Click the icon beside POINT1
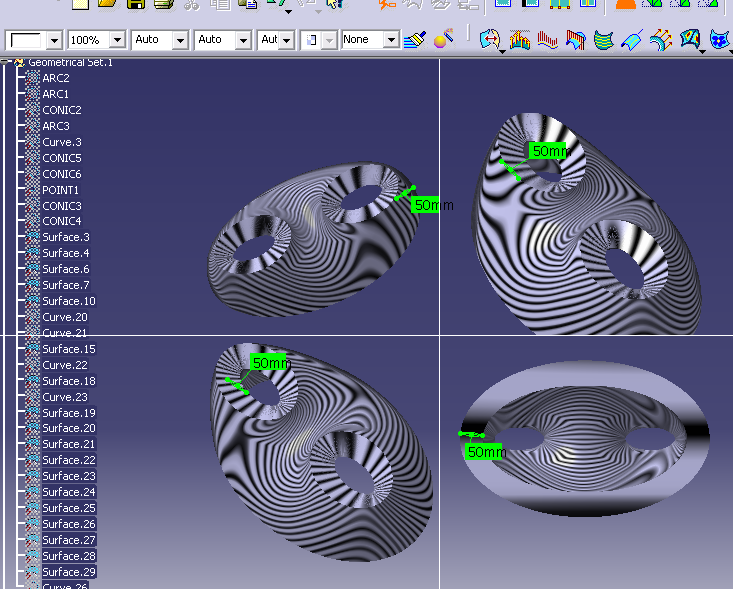 coord(32,190)
